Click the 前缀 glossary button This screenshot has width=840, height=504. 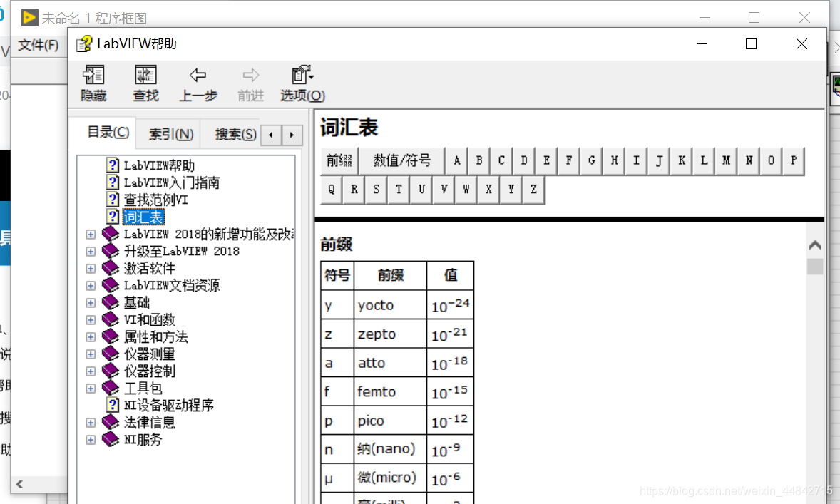pos(339,160)
